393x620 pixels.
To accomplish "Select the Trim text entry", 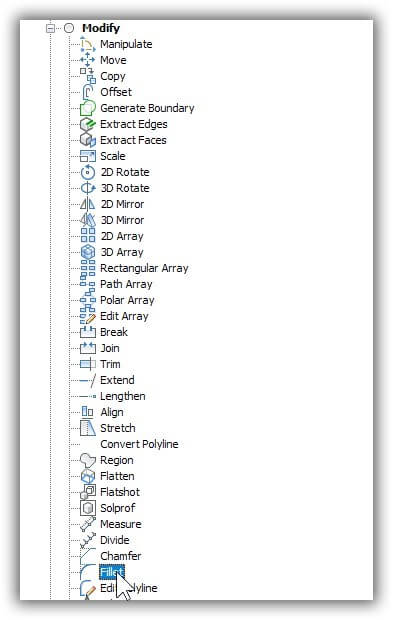I will coord(110,364).
